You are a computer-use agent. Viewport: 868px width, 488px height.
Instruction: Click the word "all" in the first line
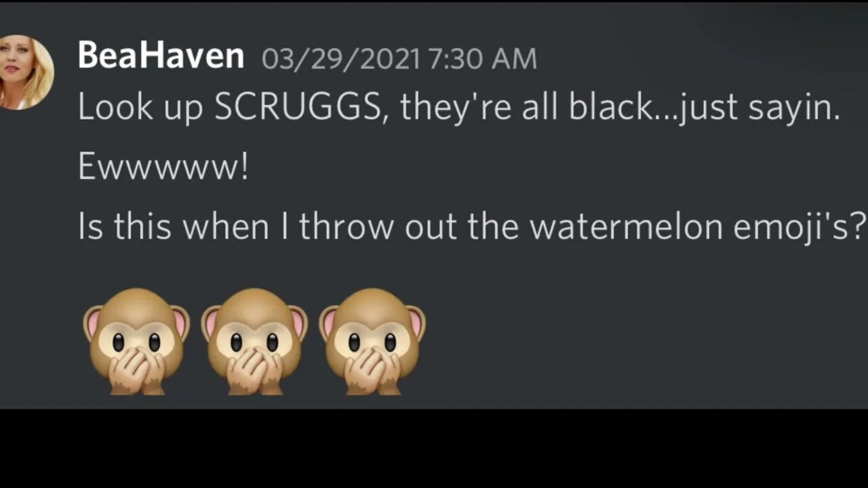coord(540,107)
